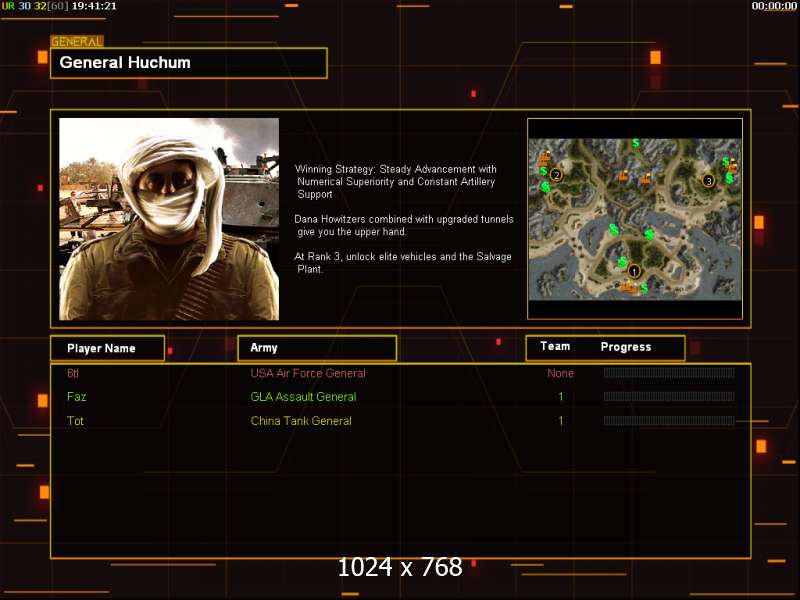This screenshot has height=600, width=800.
Task: Select the GENERAL label tab
Action: (77, 42)
